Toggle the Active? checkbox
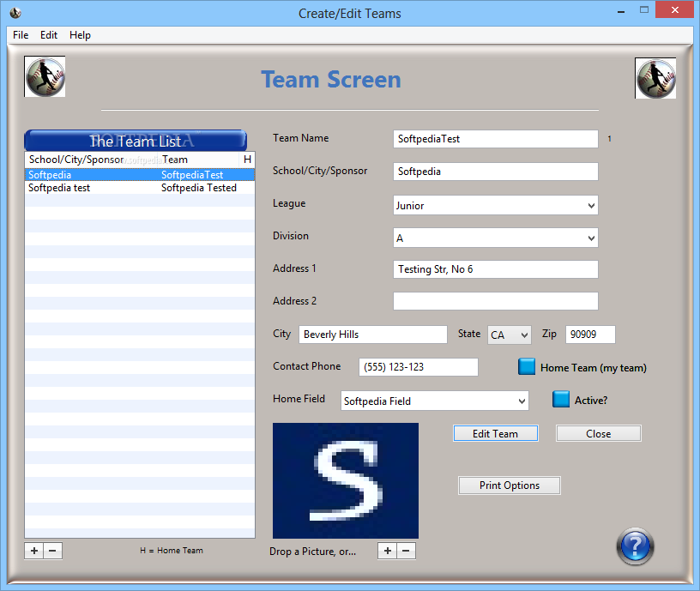The height and width of the screenshot is (591, 700). coord(561,399)
